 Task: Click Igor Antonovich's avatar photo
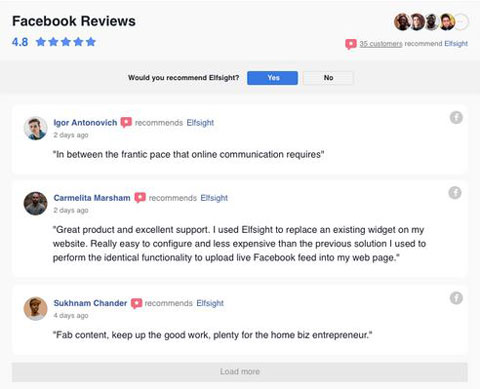35,128
